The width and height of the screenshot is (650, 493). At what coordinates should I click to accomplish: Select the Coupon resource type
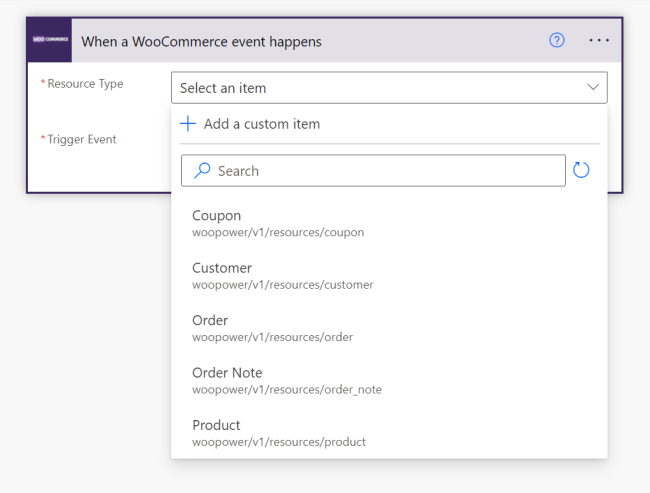[x=216, y=216]
